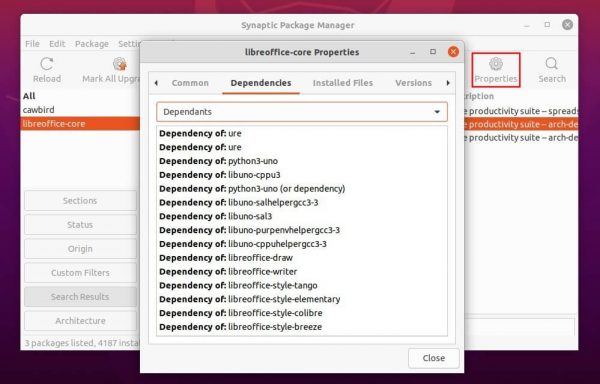
Task: Select dependency row libuno-cppuhelpergcc3-3
Action: pyautogui.click(x=302, y=244)
